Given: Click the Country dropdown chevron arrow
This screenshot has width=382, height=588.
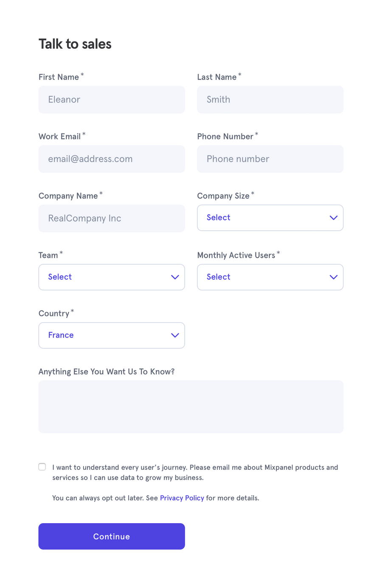Looking at the screenshot, I should (x=174, y=335).
